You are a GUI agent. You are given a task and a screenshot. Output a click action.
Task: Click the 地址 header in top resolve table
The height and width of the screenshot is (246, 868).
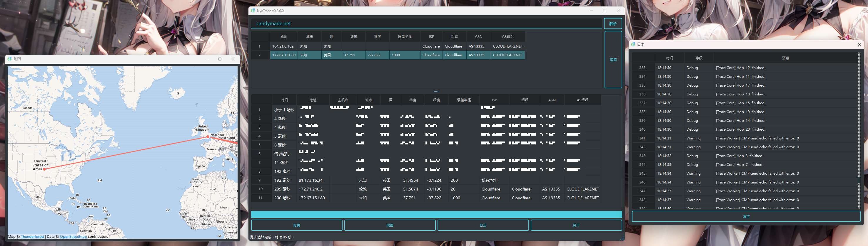284,36
